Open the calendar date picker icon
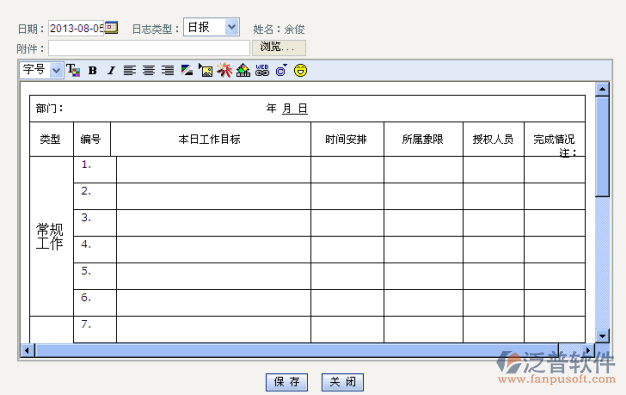 coord(111,28)
